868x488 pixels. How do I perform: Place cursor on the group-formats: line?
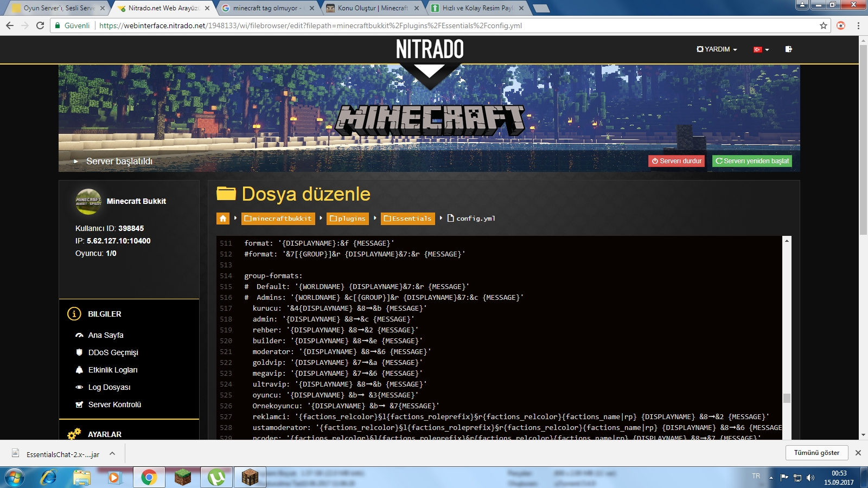pyautogui.click(x=273, y=276)
